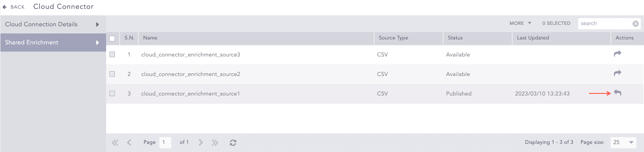This screenshot has width=644, height=152.
Task: Expand the Cloud Connection Details section
Action: pos(53,24)
